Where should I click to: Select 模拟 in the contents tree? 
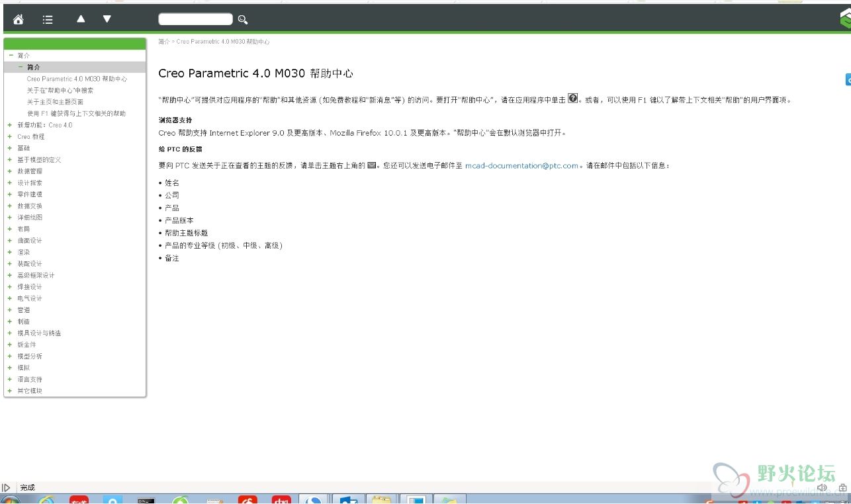(23, 368)
